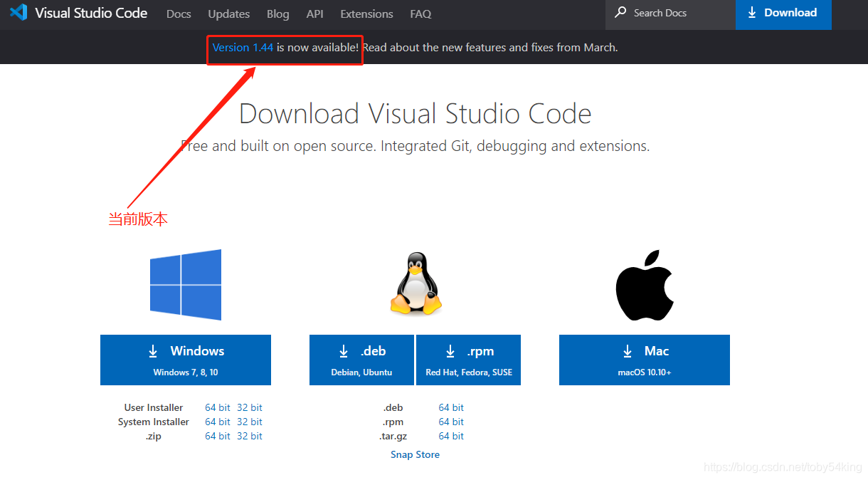
Task: Click the Linux Tux penguin image
Action: point(416,283)
